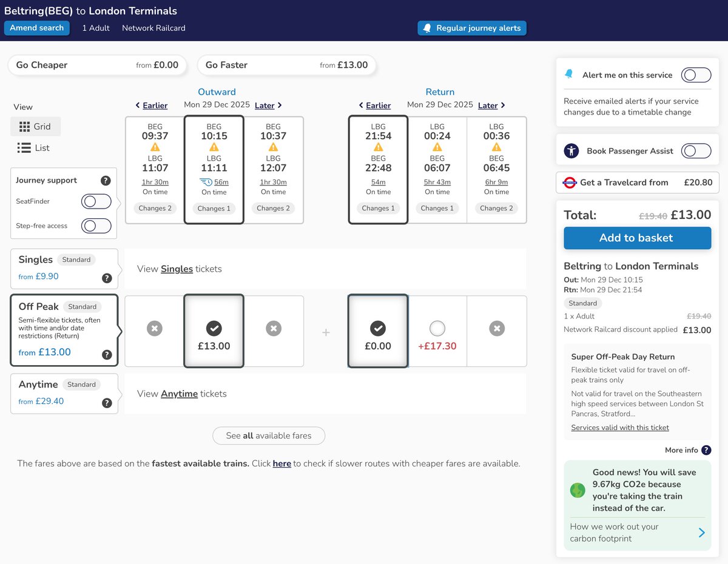The image size is (728, 564).
Task: Expand Go Faster options
Action: (x=287, y=65)
